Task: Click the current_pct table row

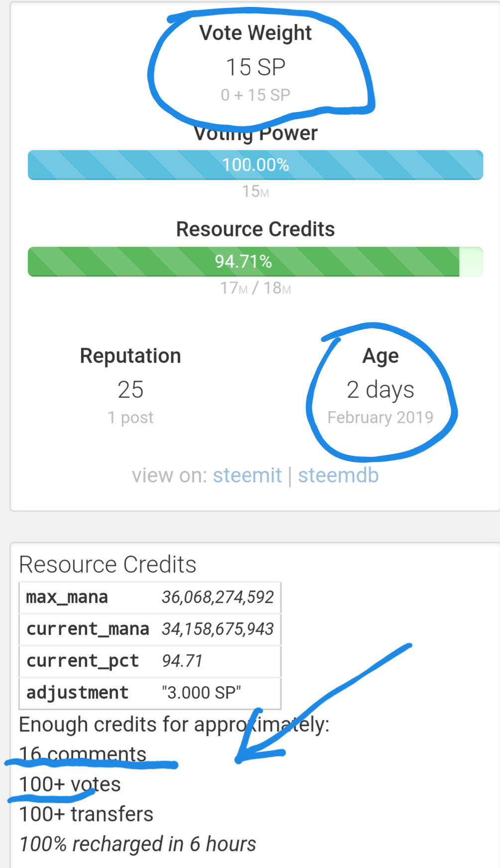Action: point(149,661)
